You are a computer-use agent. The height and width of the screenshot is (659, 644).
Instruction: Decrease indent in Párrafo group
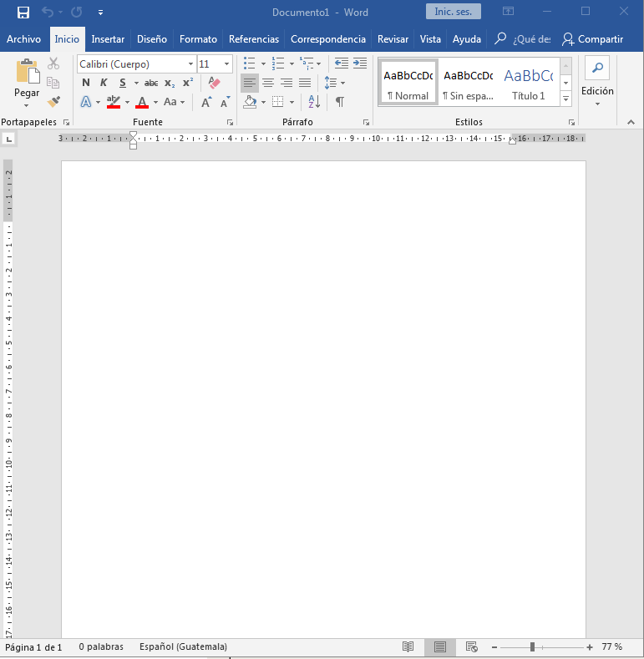click(x=342, y=63)
